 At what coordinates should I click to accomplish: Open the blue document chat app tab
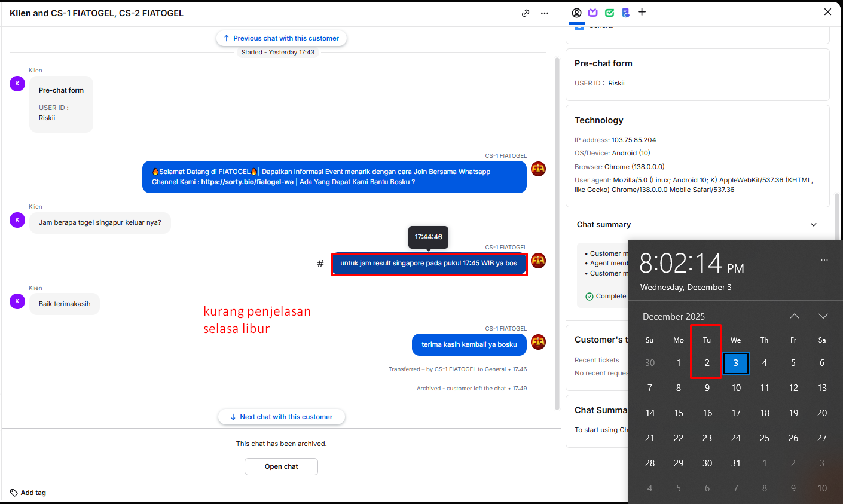tap(625, 13)
